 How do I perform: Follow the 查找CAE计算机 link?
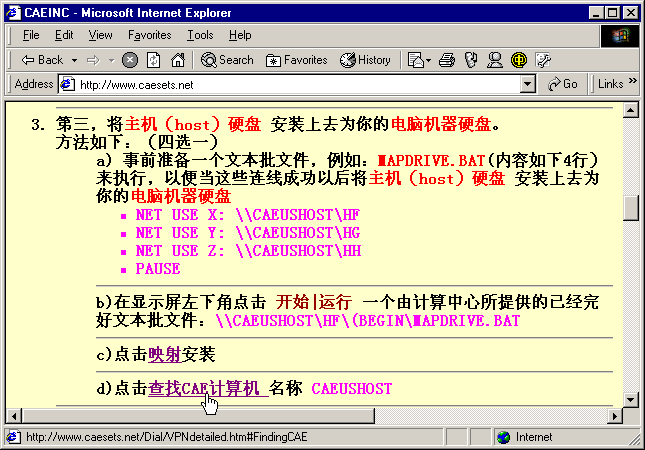[x=206, y=388]
